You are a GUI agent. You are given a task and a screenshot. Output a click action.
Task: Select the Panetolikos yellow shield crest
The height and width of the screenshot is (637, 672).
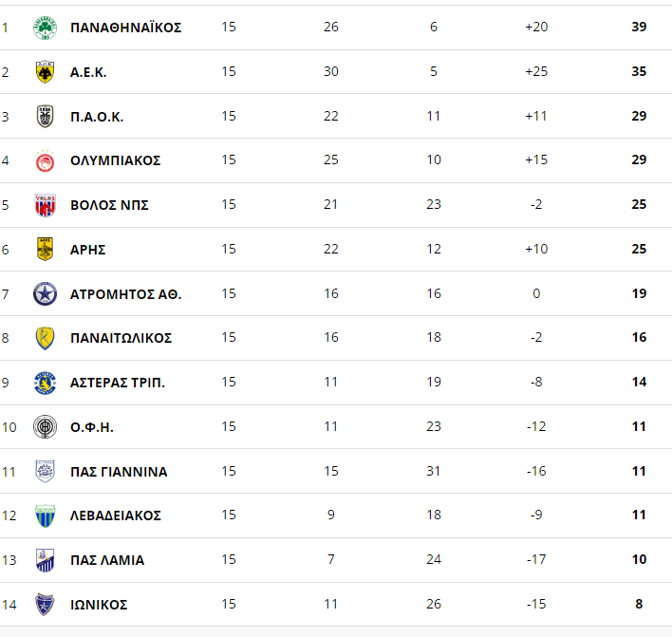point(45,338)
